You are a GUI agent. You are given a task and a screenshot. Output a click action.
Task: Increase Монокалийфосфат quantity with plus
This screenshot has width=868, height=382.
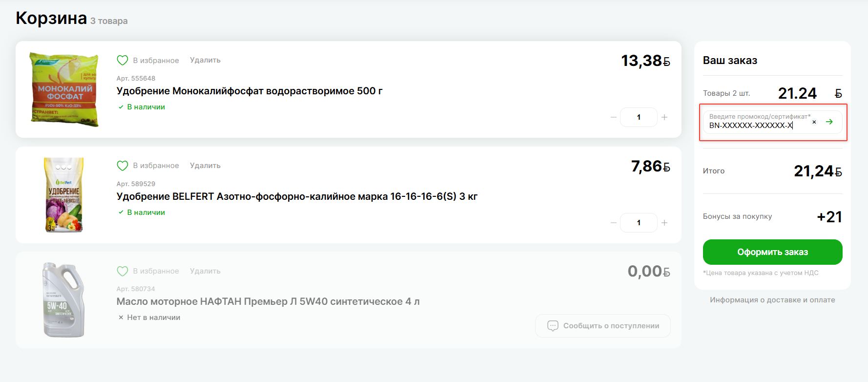664,117
